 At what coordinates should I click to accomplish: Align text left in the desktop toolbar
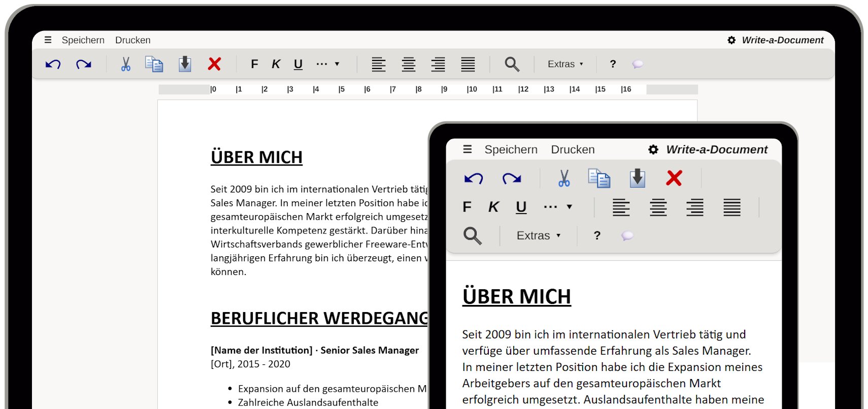379,64
